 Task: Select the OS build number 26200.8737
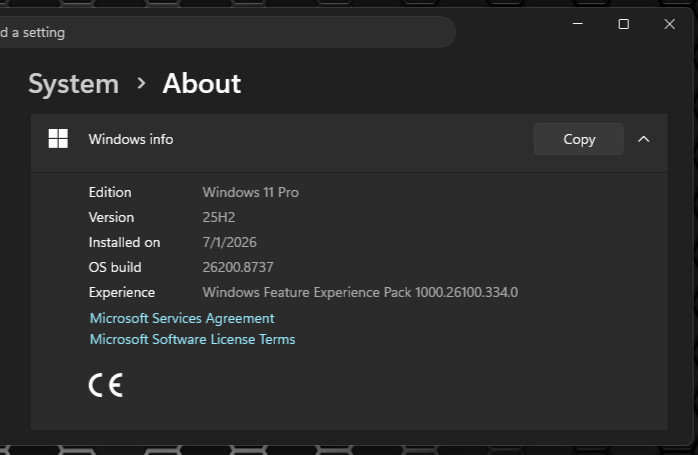pos(238,267)
